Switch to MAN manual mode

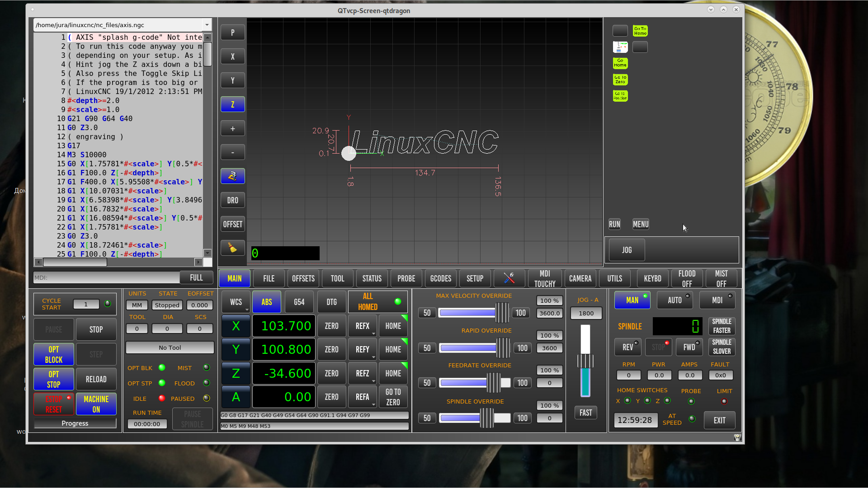point(632,300)
